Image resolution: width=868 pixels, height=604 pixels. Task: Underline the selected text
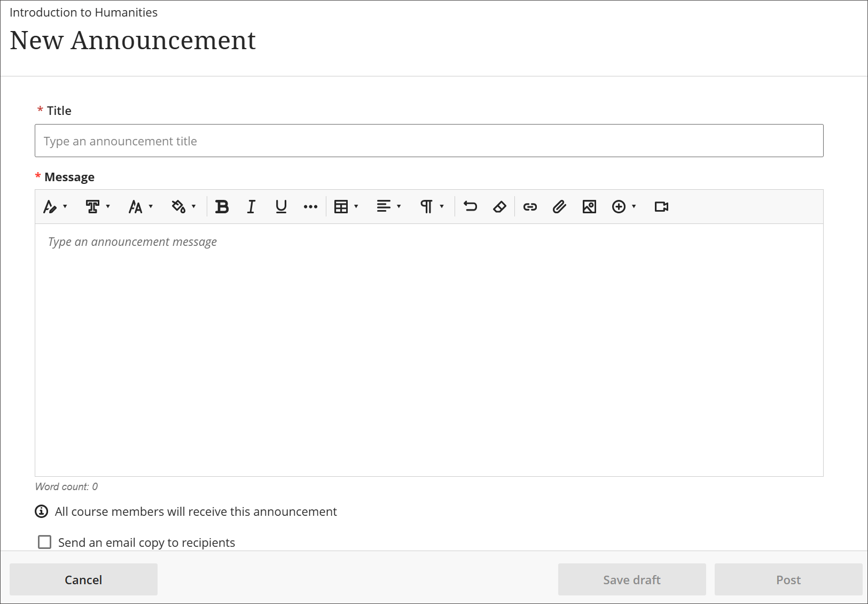click(280, 207)
